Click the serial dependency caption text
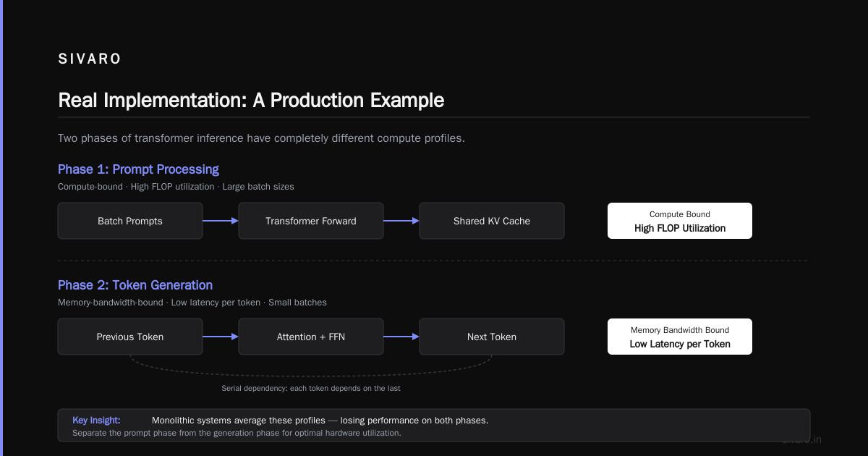Image resolution: width=868 pixels, height=456 pixels. tap(311, 389)
